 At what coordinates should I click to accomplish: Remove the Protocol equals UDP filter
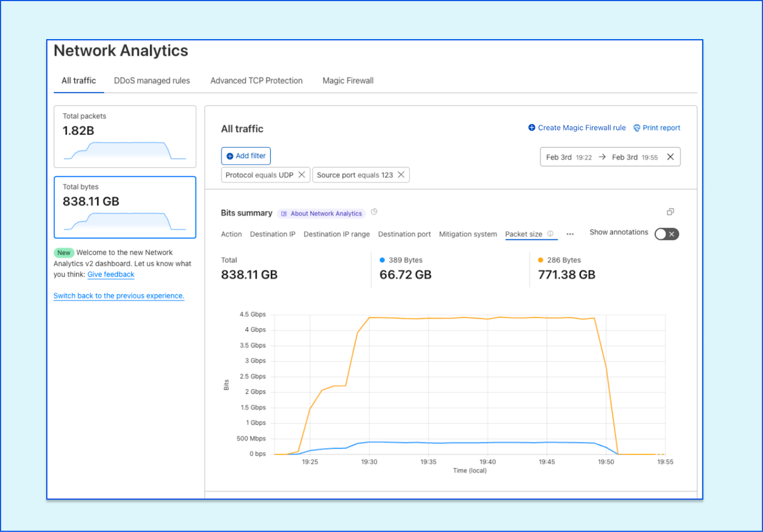pyautogui.click(x=301, y=175)
